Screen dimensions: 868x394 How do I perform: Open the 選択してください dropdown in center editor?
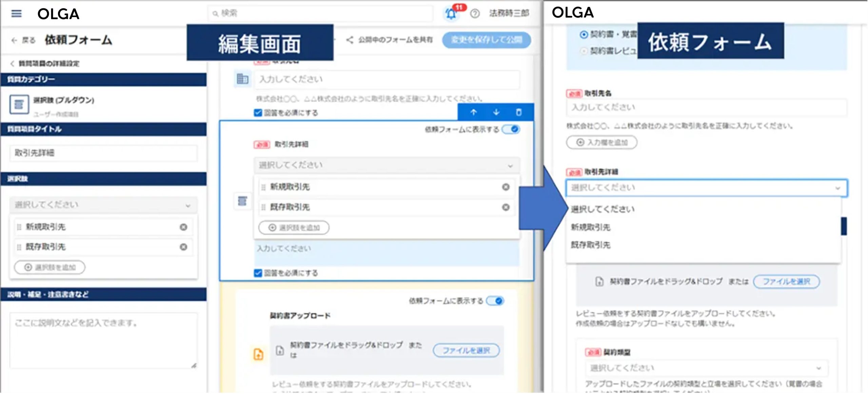click(387, 165)
